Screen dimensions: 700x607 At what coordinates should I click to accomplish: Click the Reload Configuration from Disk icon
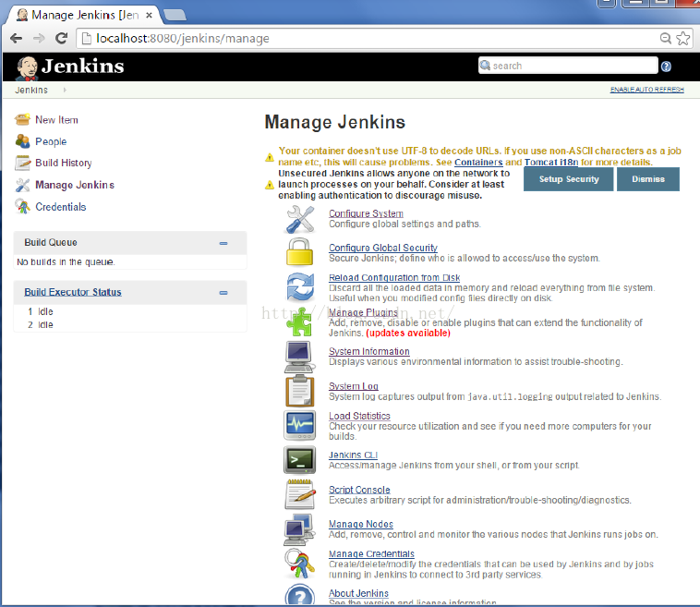pos(300,286)
